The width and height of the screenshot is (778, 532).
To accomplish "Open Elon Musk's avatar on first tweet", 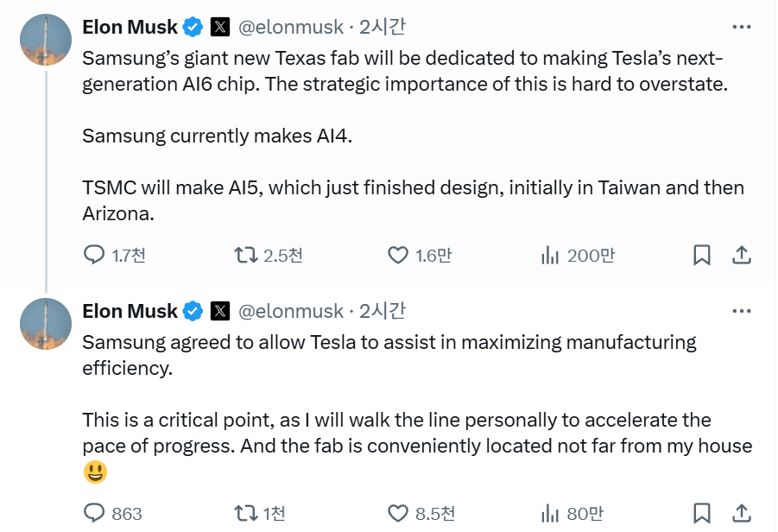I will pyautogui.click(x=46, y=40).
